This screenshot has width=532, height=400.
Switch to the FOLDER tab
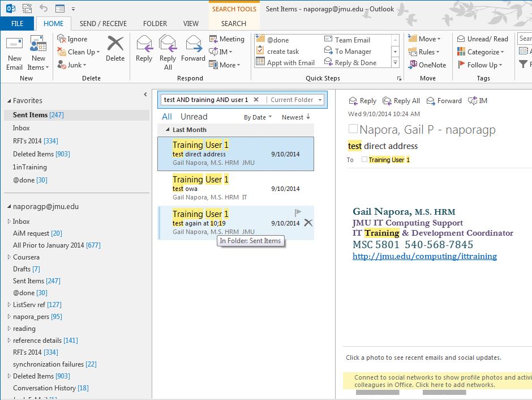(155, 23)
